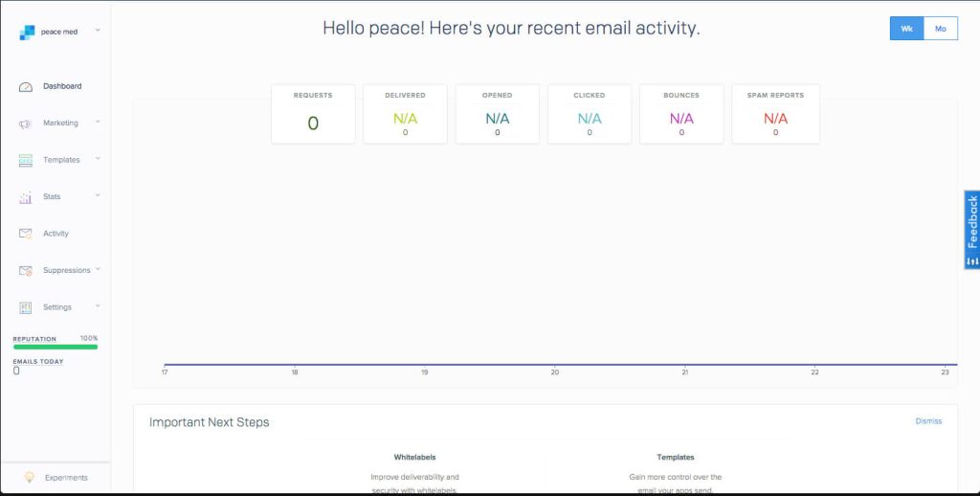Switch the chart to weekly view
The height and width of the screenshot is (496, 980).
click(x=906, y=29)
